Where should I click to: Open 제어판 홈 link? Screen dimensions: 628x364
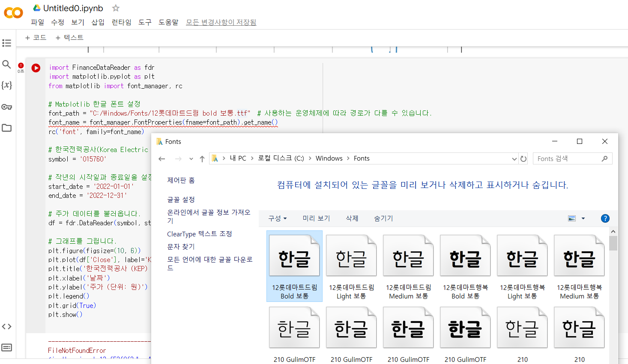pos(181,180)
